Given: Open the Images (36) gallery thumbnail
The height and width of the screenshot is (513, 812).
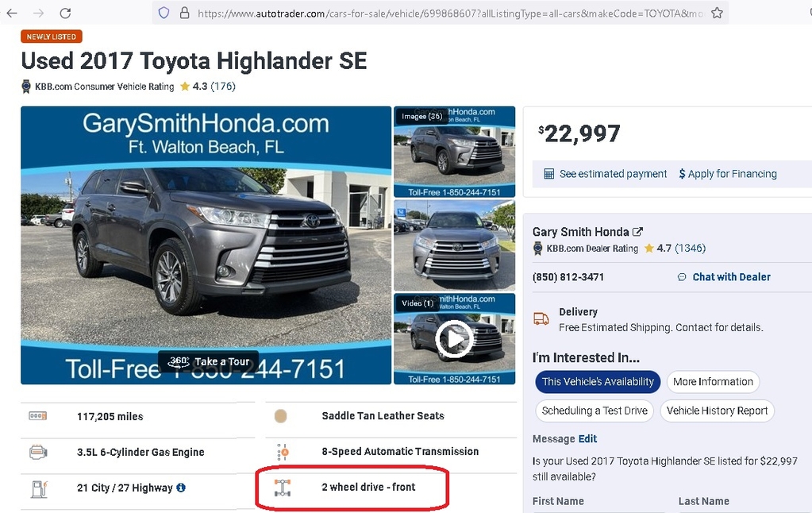Looking at the screenshot, I should (454, 152).
